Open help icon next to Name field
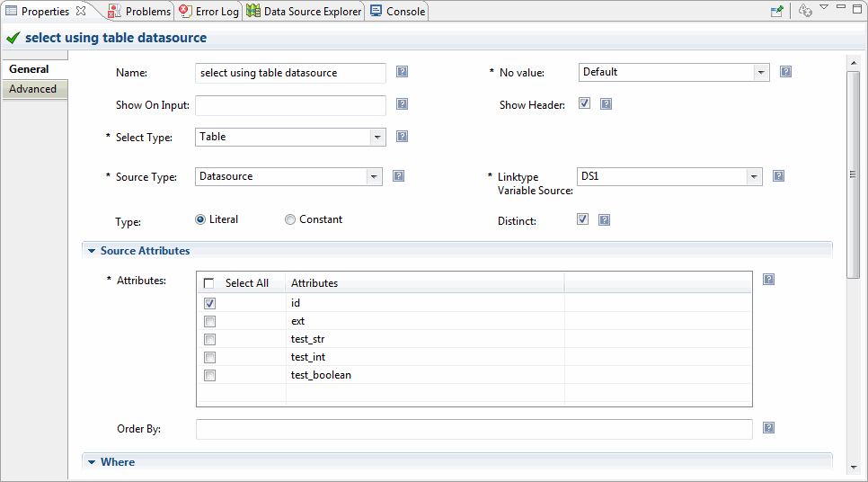This screenshot has height=482, width=868. pos(402,71)
